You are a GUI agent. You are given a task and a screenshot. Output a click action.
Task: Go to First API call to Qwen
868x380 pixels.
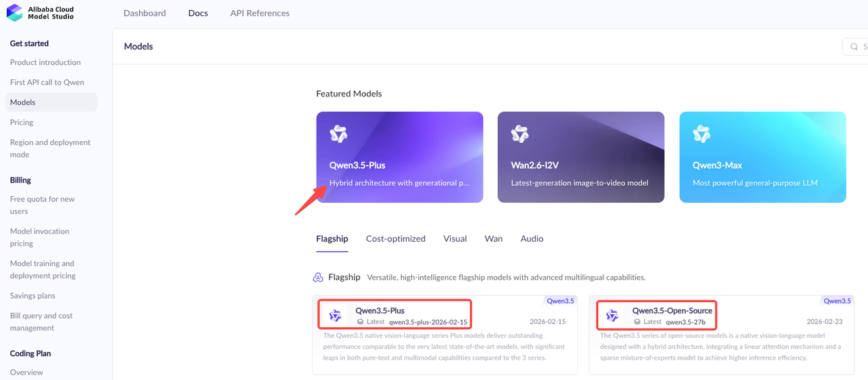[47, 82]
